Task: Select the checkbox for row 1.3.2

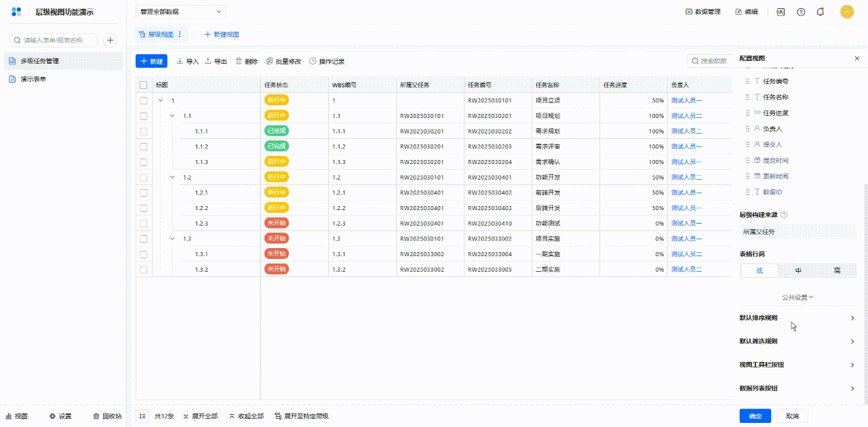Action: 143,270
